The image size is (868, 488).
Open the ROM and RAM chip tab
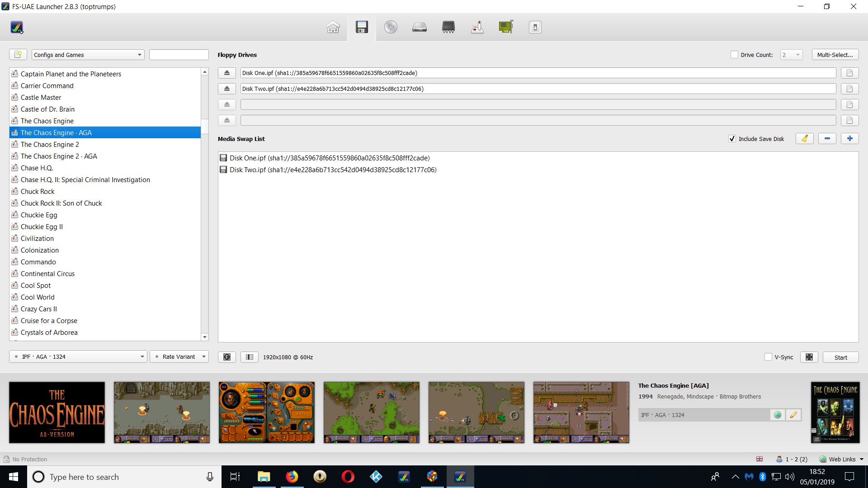pos(448,27)
